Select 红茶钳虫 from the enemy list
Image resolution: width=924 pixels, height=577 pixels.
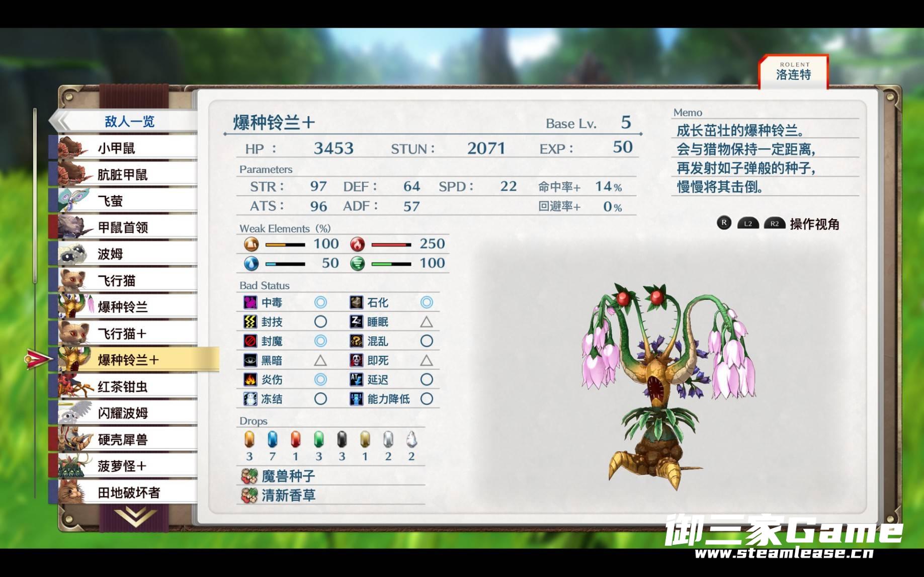tap(123, 386)
